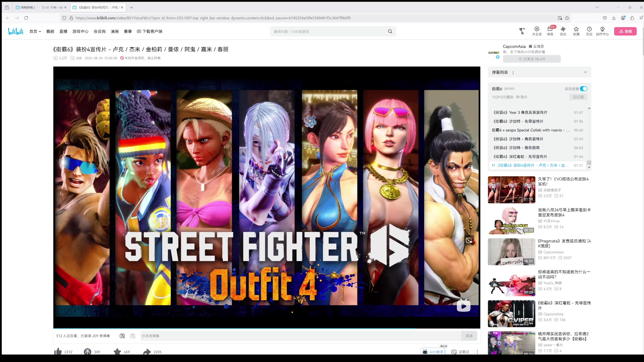The height and width of the screenshot is (362, 644).
Task: Expand the 弹幕列表 chevron
Action: (585, 72)
